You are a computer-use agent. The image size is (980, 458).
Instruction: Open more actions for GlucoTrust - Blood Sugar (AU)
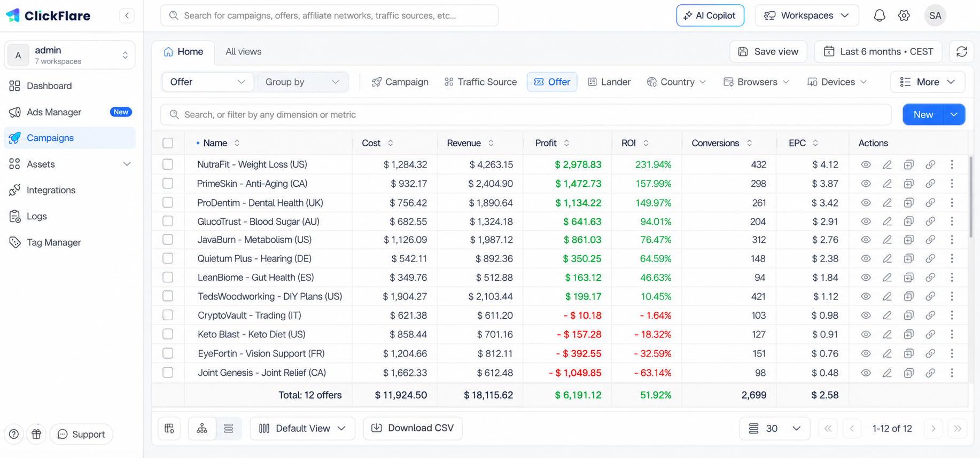952,222
